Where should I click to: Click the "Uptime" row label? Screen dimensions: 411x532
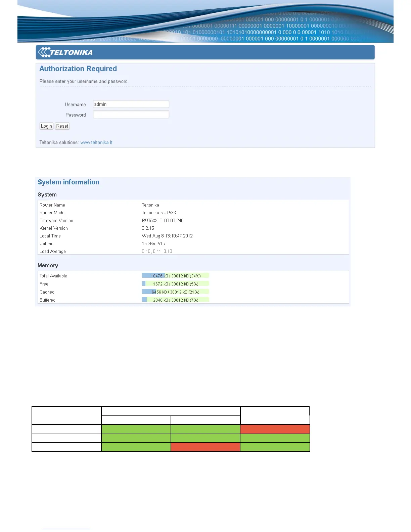click(x=46, y=243)
